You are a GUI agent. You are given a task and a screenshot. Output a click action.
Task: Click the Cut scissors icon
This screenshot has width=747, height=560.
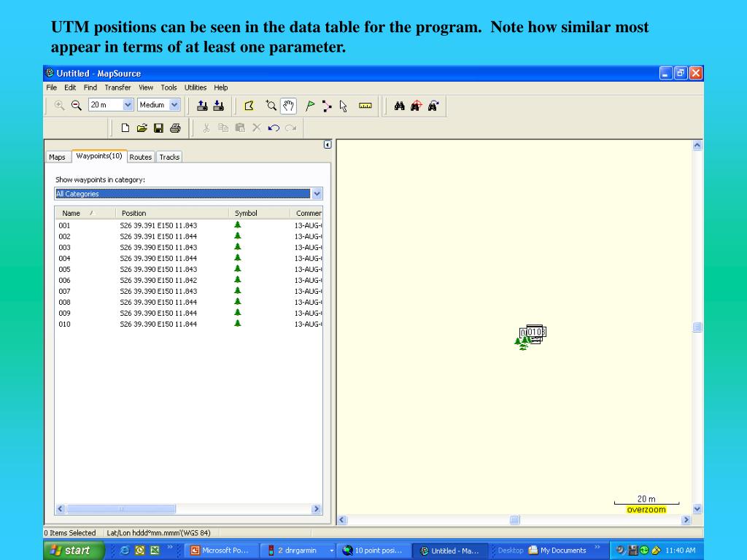pyautogui.click(x=206, y=128)
